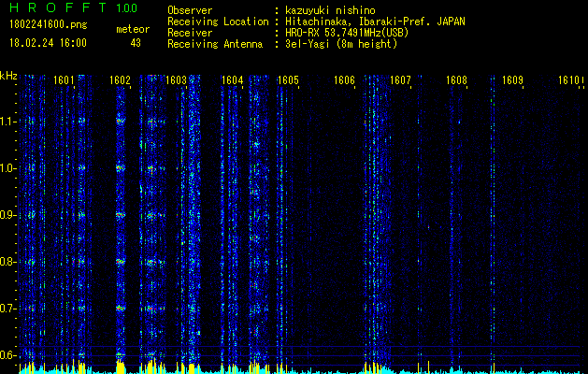Click the 'Receiver' label
The height and width of the screenshot is (374, 588).
(190, 33)
